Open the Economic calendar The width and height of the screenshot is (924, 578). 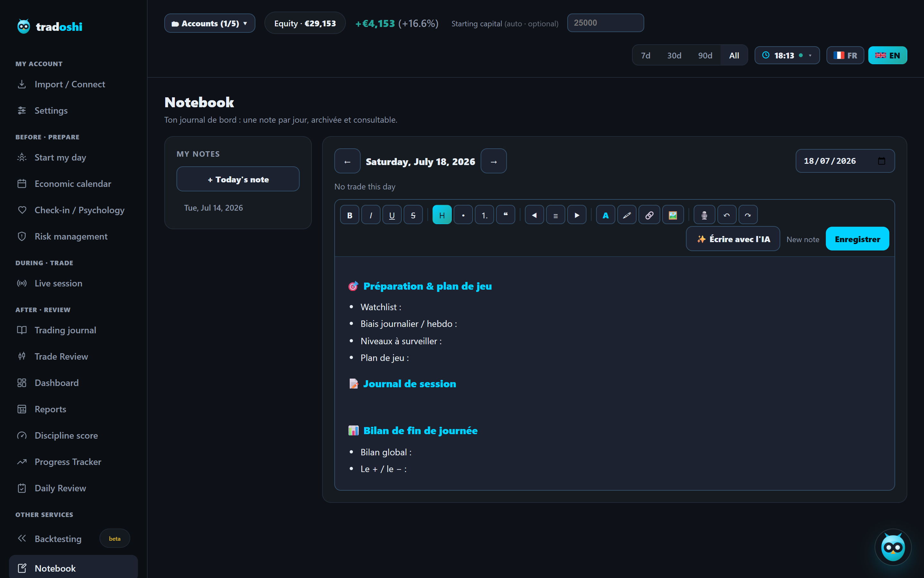[x=73, y=183]
